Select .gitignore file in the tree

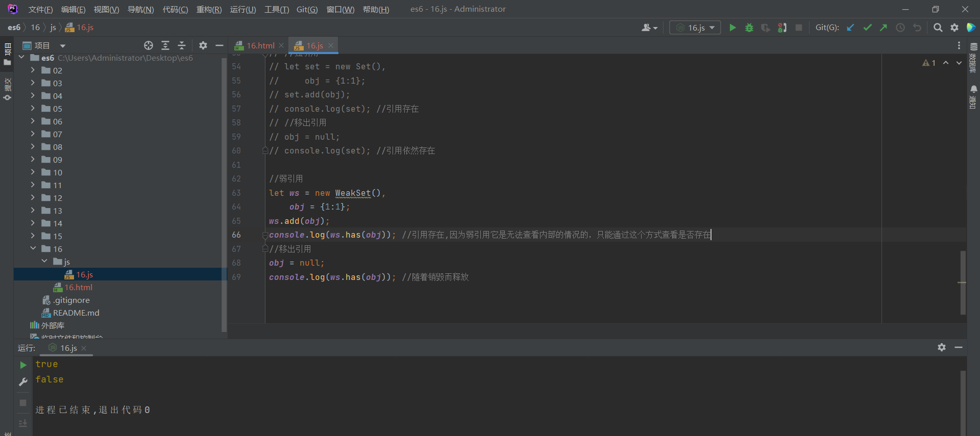[x=71, y=300]
